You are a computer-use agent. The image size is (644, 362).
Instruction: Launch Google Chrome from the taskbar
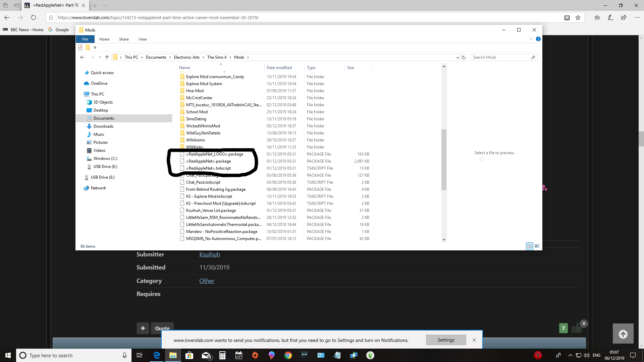tap(288, 355)
